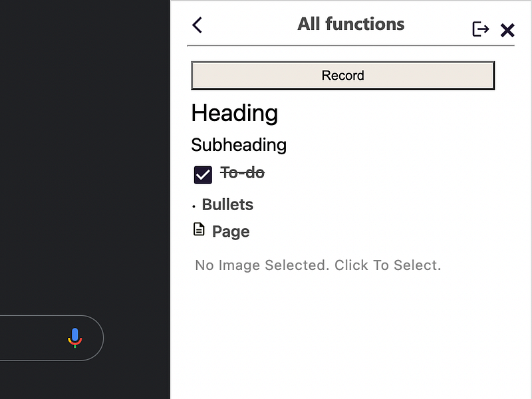Choose the Subheading function
The image size is (532, 399).
click(239, 145)
